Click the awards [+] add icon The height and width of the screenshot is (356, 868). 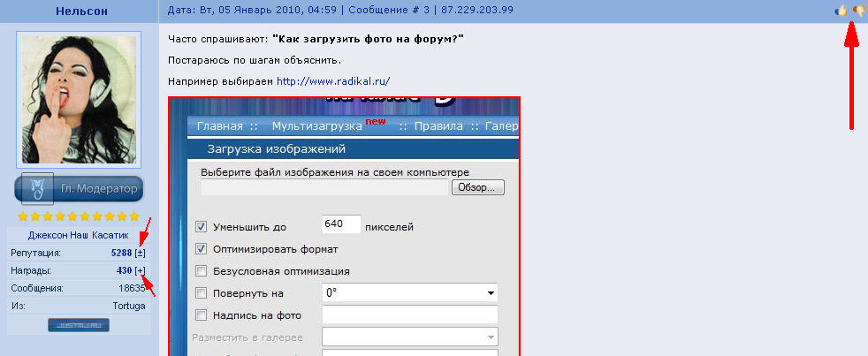(141, 270)
